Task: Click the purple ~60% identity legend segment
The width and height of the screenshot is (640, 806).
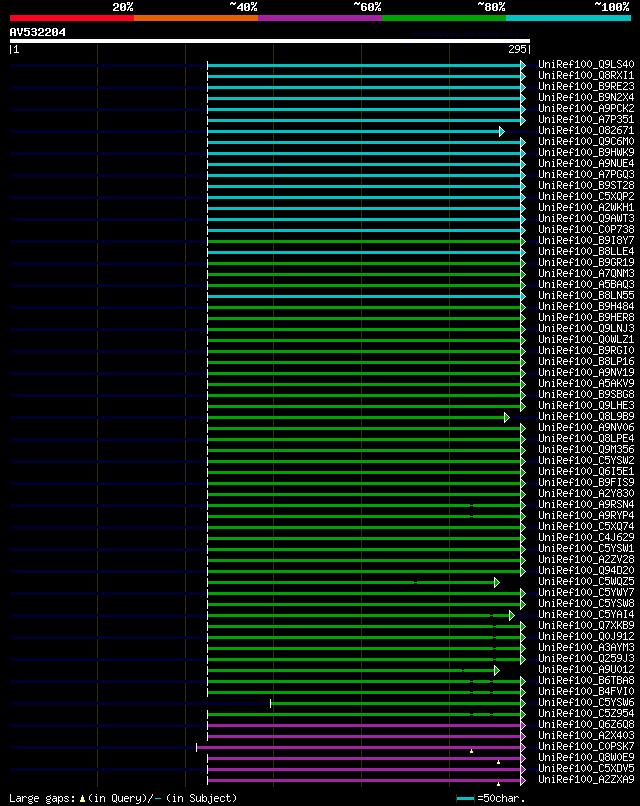Action: [320, 18]
